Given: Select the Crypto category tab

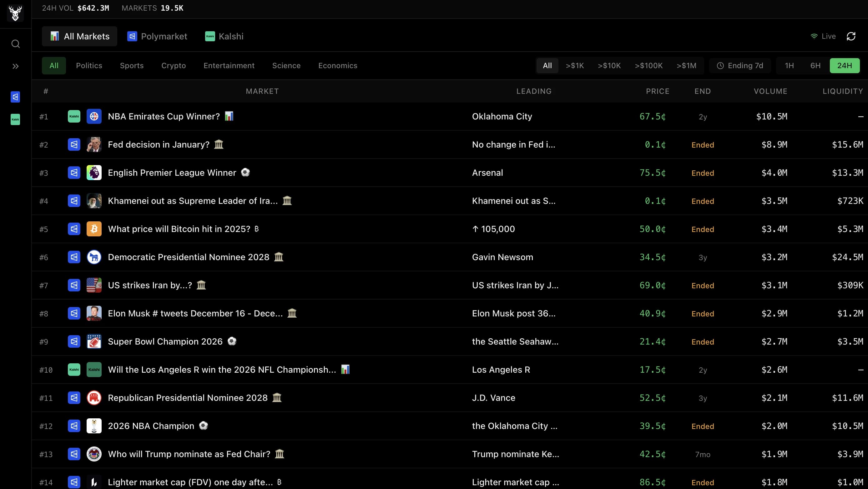Looking at the screenshot, I should [174, 65].
